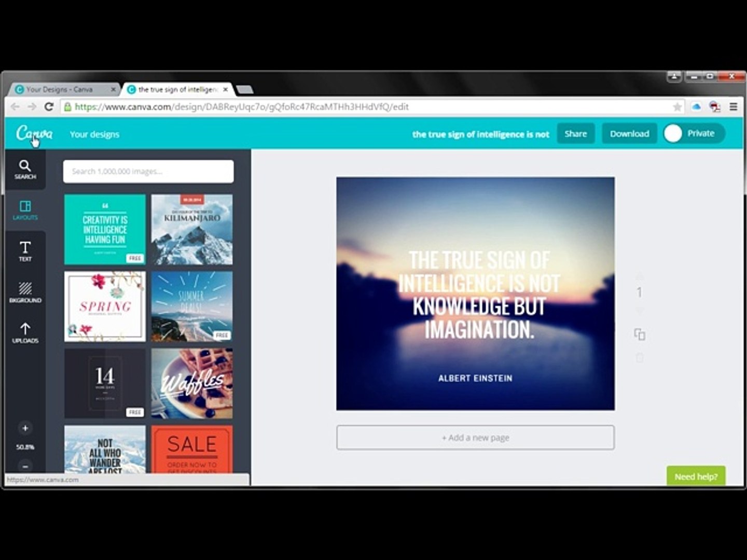Click the browser address bar URL

[x=242, y=107]
